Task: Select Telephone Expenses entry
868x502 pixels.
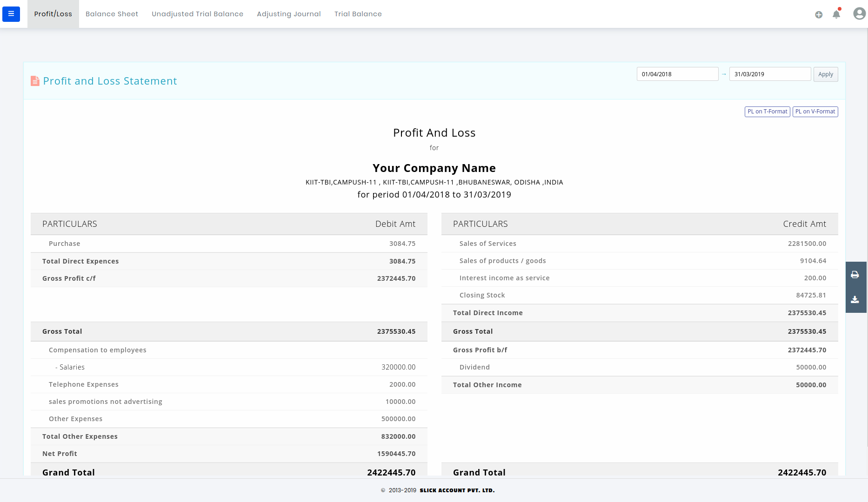Action: tap(229, 384)
